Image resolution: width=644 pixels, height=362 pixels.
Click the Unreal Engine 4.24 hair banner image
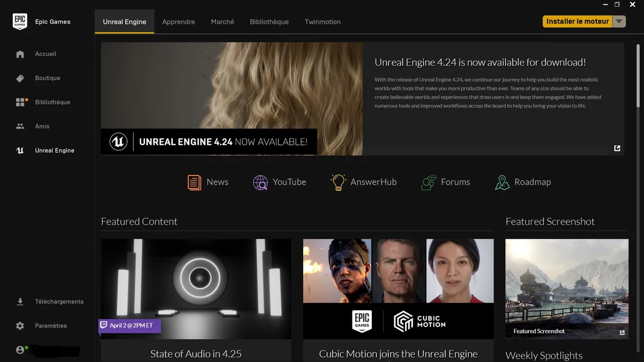tap(232, 99)
